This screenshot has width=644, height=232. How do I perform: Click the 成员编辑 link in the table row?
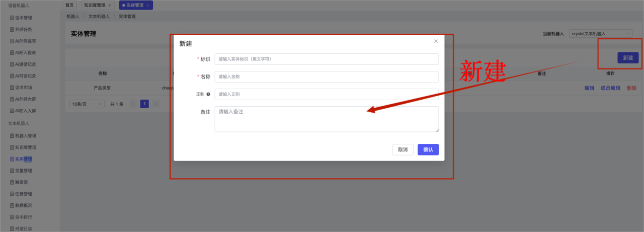(610, 88)
